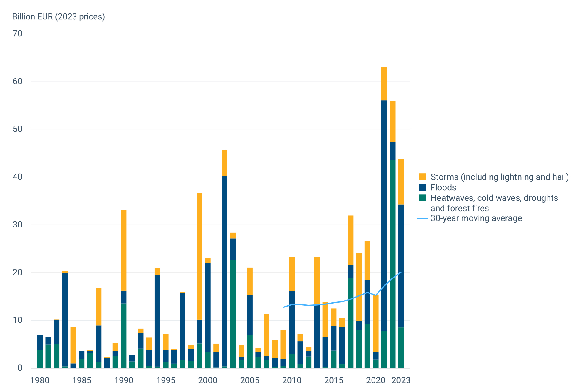Click the orange storms segment of 1990 bar
Screen dimensions: 584x392
point(124,251)
